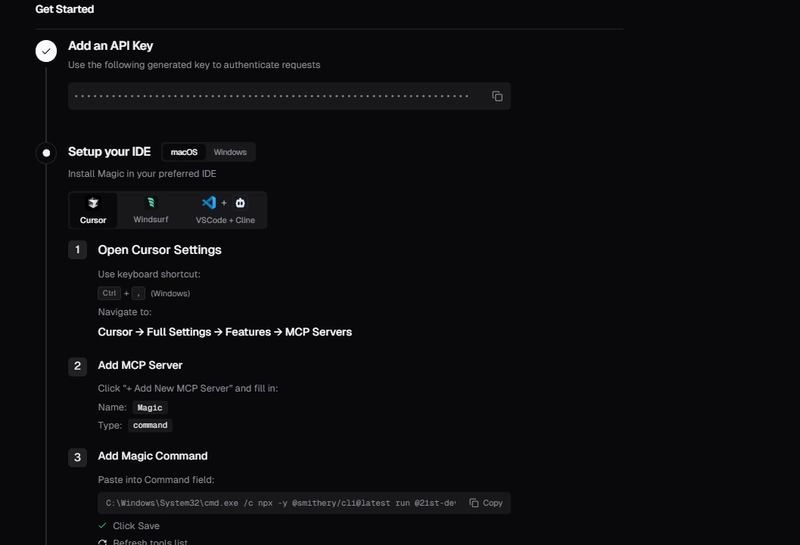
Task: Click the command type code chip
Action: pos(150,425)
